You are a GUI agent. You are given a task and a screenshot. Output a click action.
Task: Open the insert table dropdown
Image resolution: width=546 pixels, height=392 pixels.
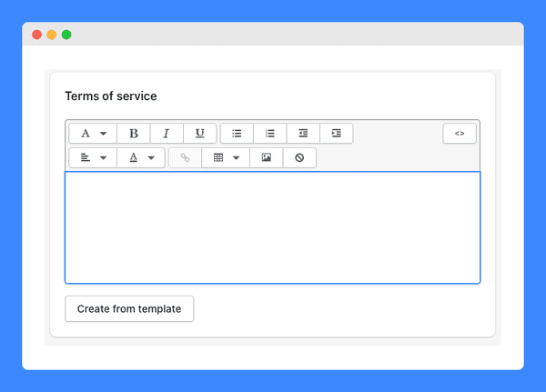[226, 157]
